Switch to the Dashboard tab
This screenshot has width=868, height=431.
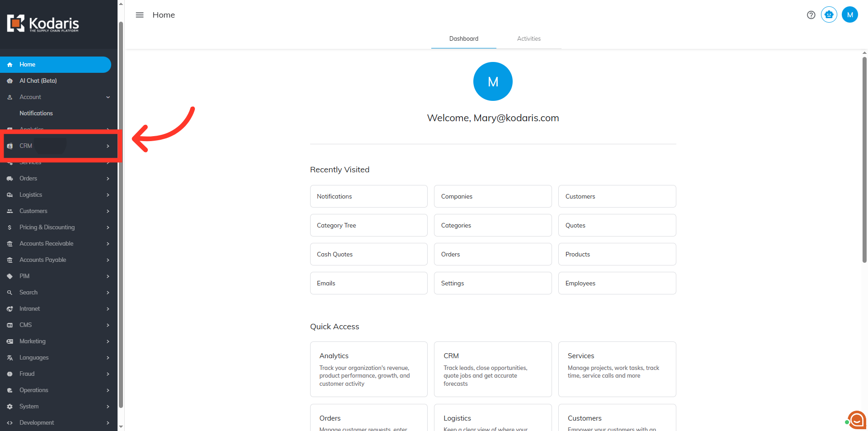point(464,39)
